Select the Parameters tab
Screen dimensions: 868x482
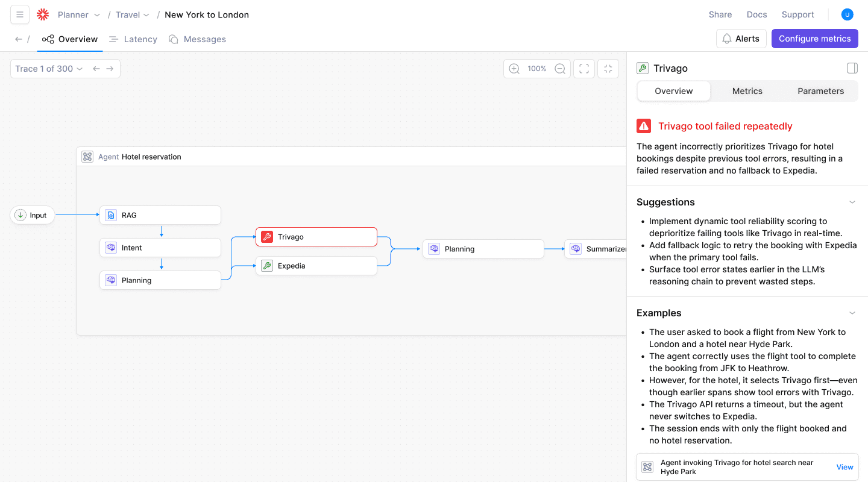[x=821, y=91]
